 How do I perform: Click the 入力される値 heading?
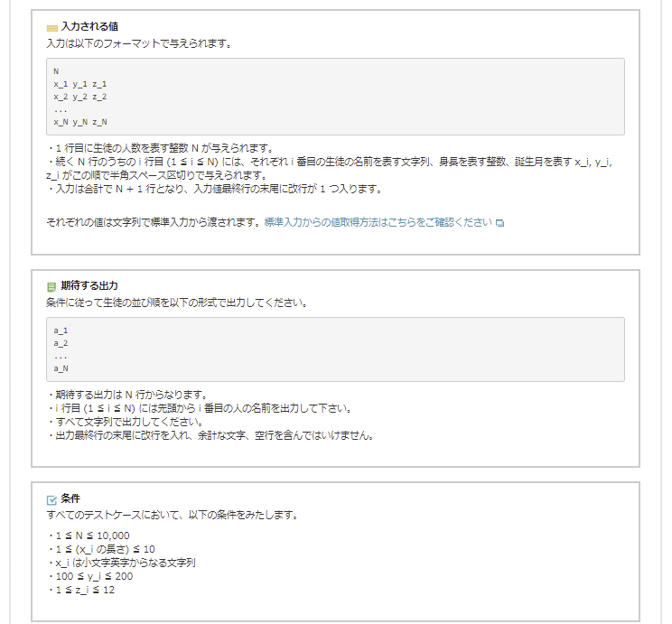click(x=89, y=27)
